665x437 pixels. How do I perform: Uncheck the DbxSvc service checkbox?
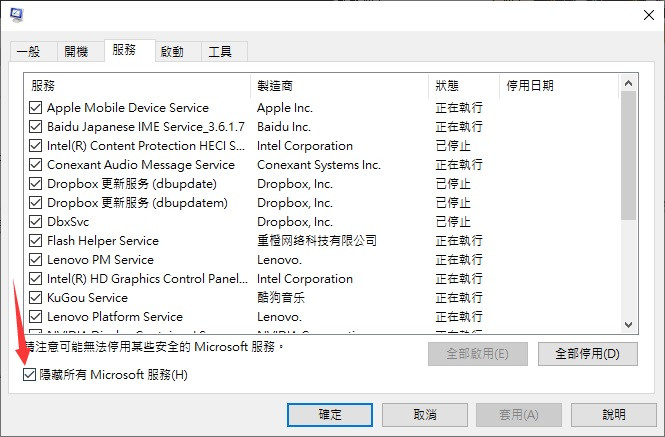click(36, 222)
